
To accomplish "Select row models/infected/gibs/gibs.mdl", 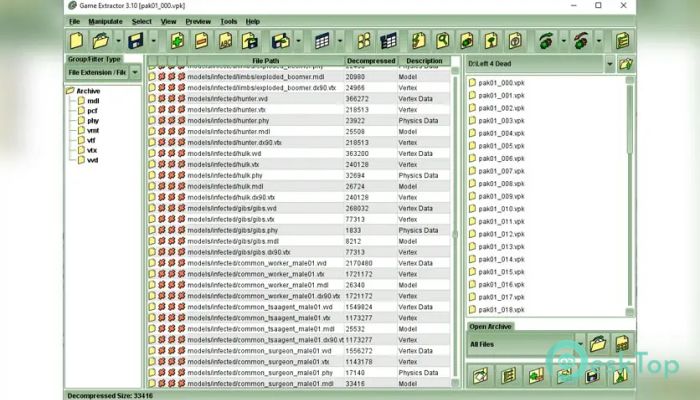I will pos(299,241).
